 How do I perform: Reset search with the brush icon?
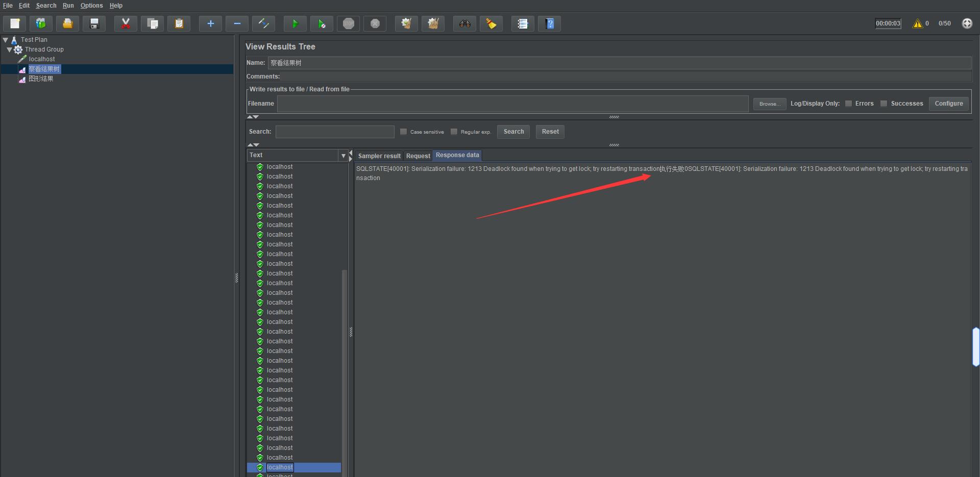click(x=491, y=23)
